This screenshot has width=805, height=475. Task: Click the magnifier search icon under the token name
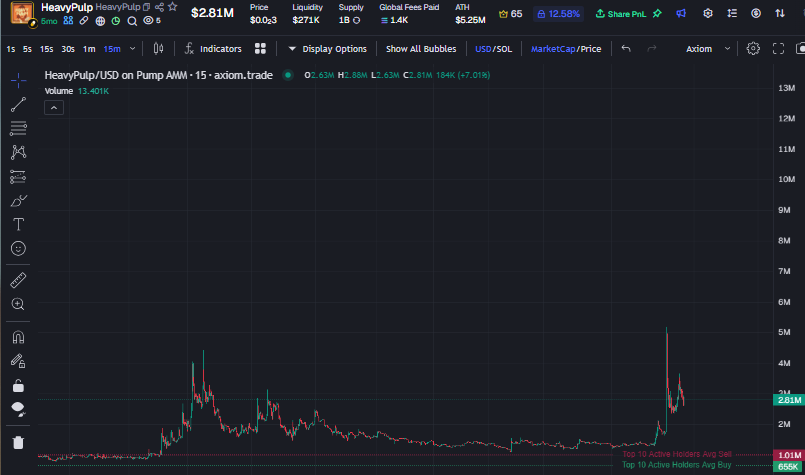(x=132, y=21)
